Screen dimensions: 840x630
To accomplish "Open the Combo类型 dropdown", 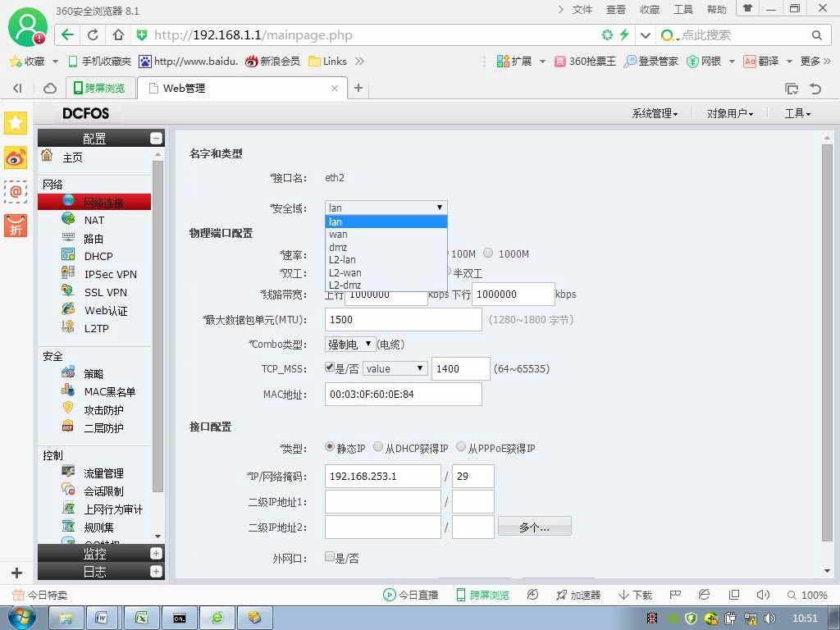I will tap(349, 344).
